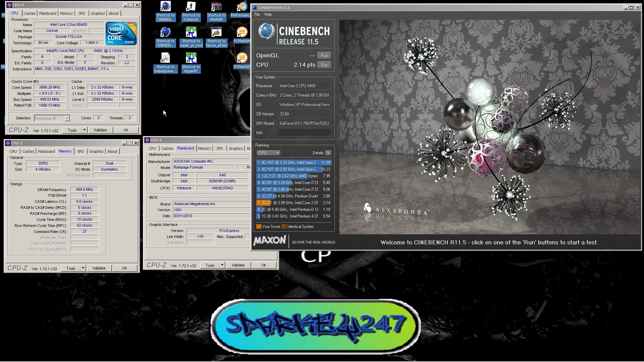Open the PCMark04 desktop icon

242,35
